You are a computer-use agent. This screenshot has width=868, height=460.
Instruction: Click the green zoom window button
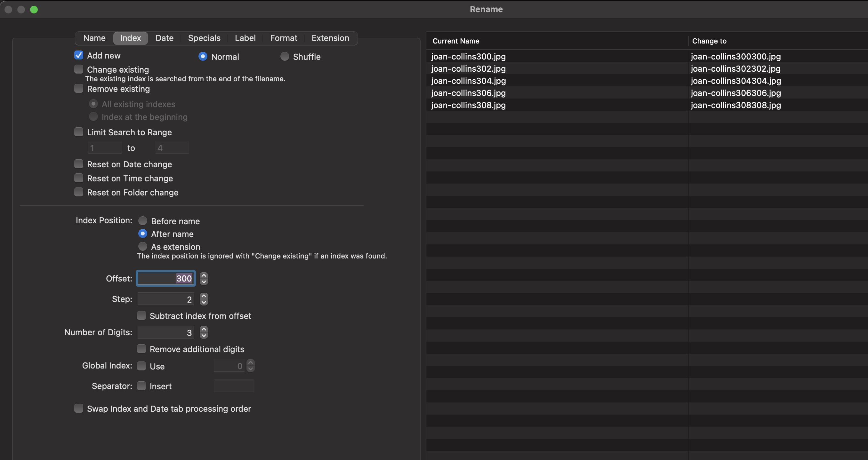tap(34, 9)
